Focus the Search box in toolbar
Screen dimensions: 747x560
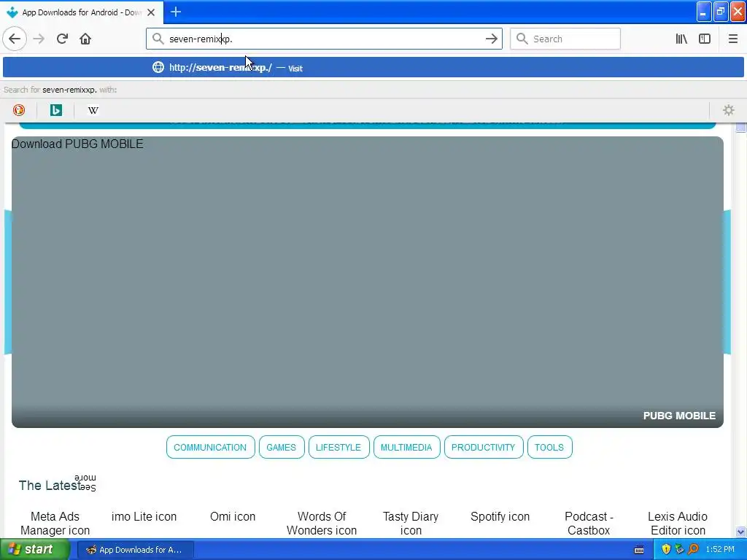[565, 39]
